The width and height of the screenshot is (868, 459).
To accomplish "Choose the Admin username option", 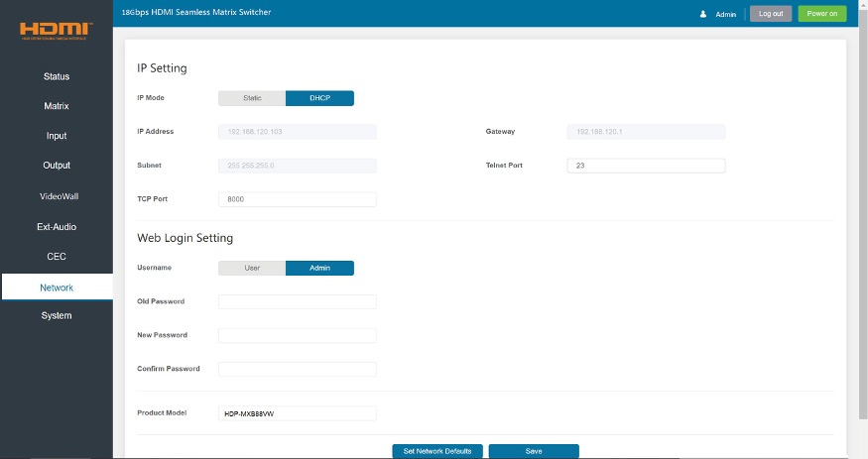I will coord(320,268).
